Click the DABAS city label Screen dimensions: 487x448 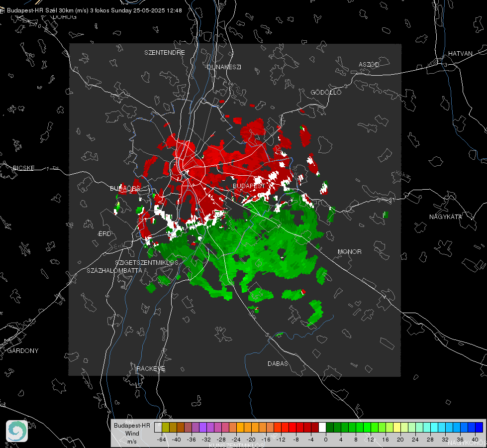pyautogui.click(x=278, y=363)
